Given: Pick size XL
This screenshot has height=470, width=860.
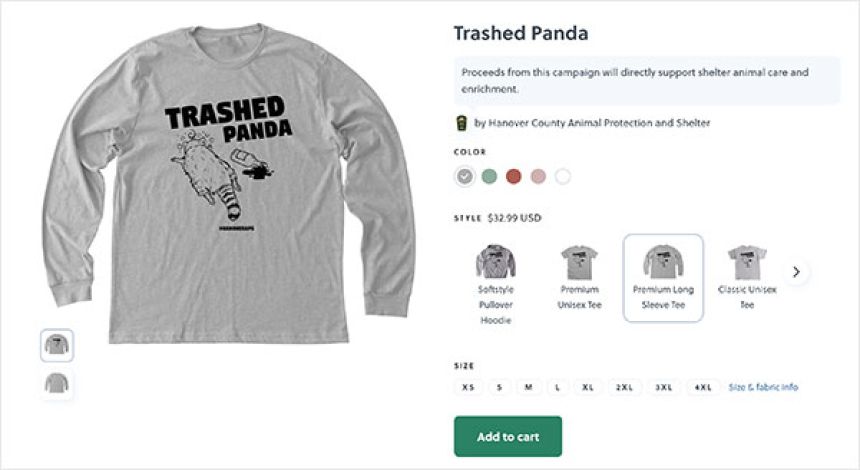Looking at the screenshot, I should (x=588, y=387).
